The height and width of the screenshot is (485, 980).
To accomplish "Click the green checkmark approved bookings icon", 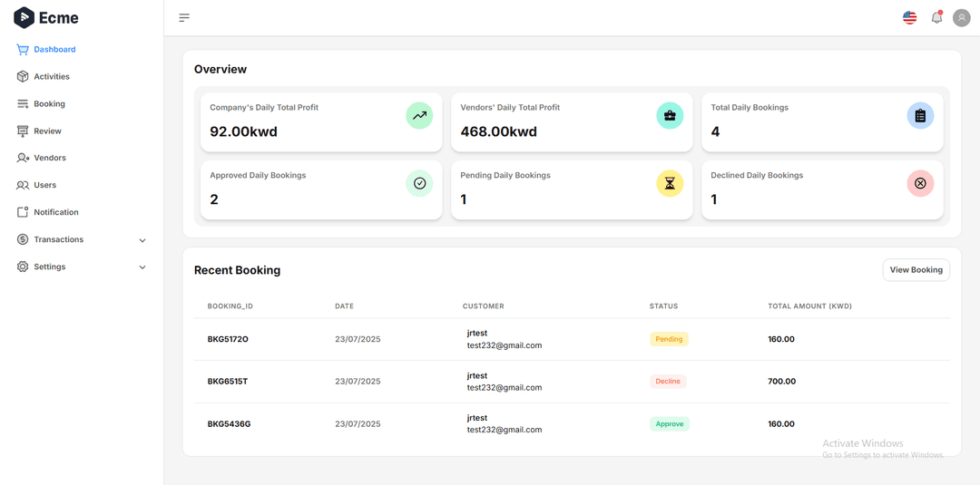I will [419, 183].
